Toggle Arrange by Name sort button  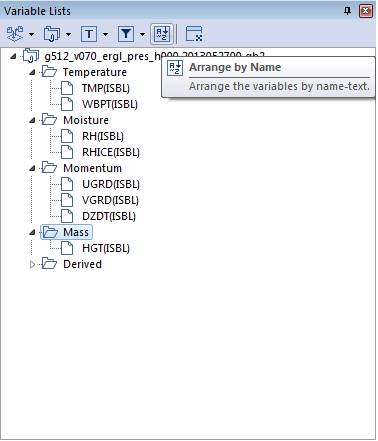[x=162, y=34]
